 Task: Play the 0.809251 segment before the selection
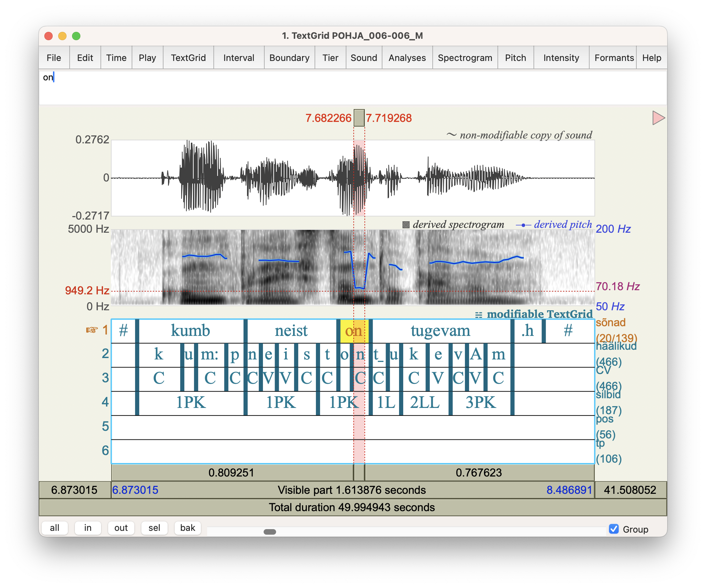click(232, 473)
